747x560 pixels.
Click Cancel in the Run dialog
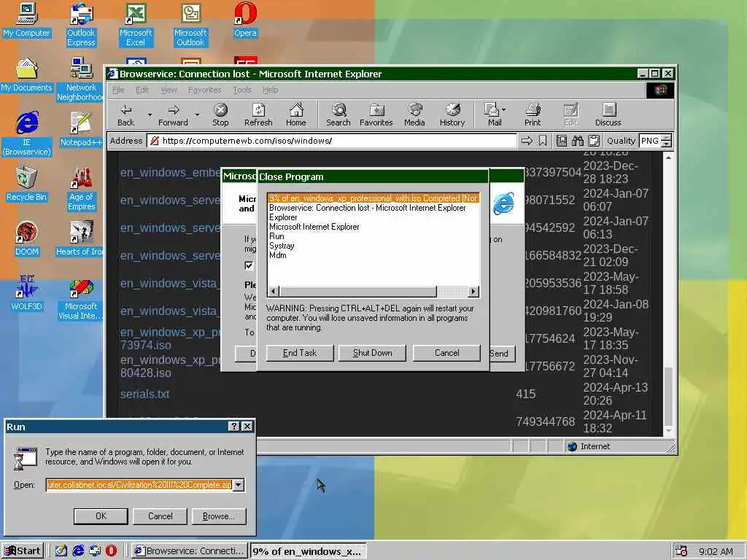[160, 516]
